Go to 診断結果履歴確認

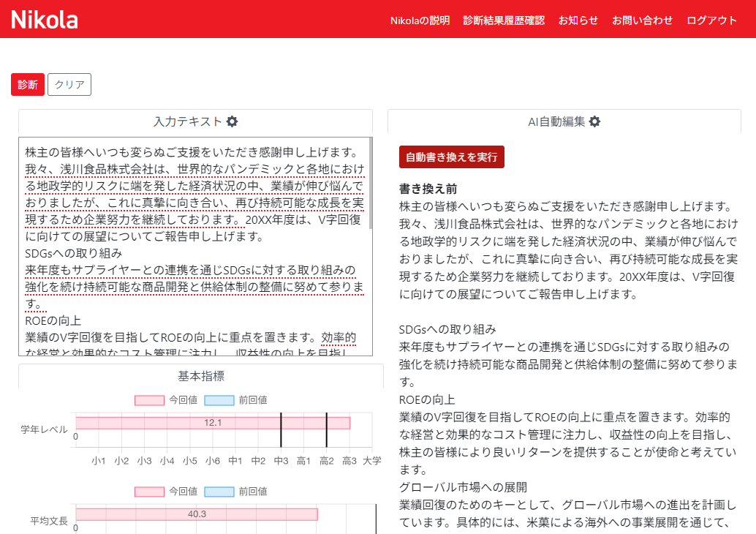tap(504, 20)
